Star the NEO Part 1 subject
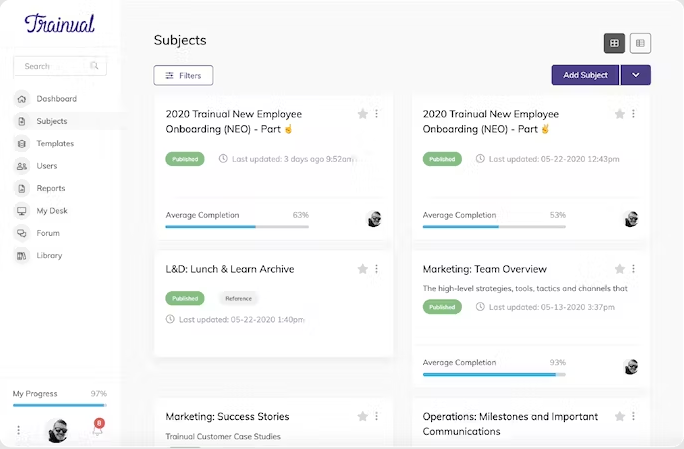The image size is (684, 449). (363, 114)
